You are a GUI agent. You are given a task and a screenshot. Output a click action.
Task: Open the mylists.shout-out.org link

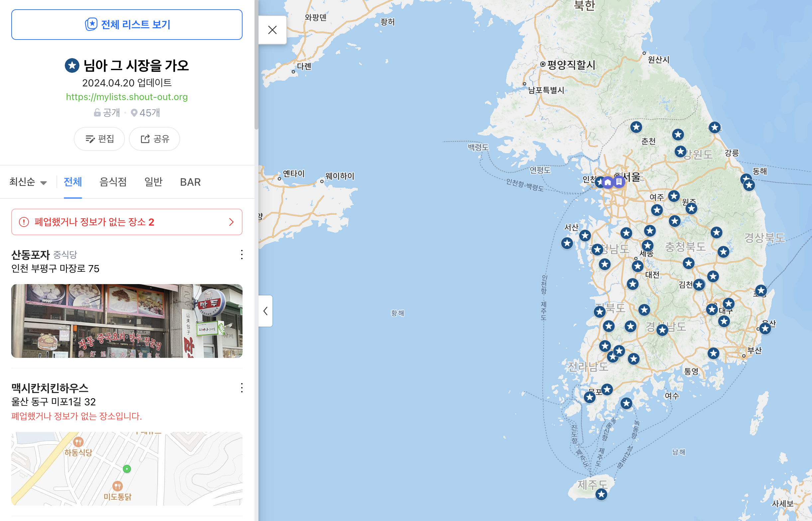click(127, 97)
